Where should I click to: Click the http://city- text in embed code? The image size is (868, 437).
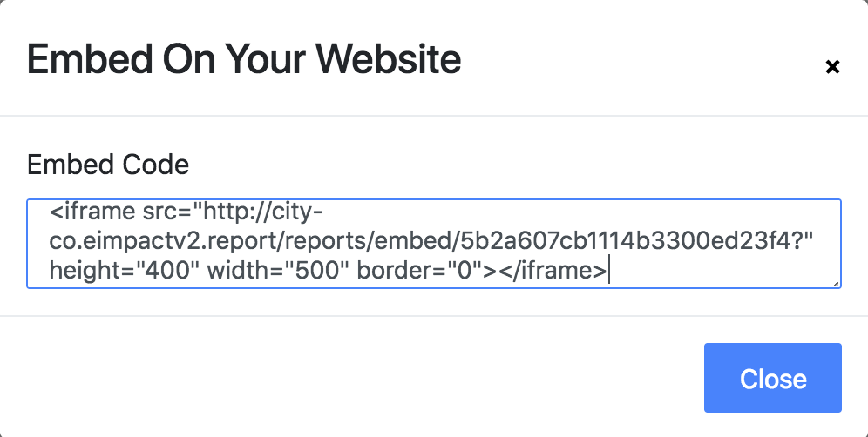coord(263,212)
